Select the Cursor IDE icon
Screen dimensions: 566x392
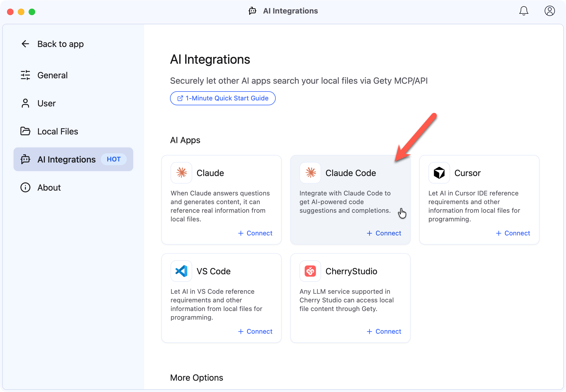coord(439,173)
